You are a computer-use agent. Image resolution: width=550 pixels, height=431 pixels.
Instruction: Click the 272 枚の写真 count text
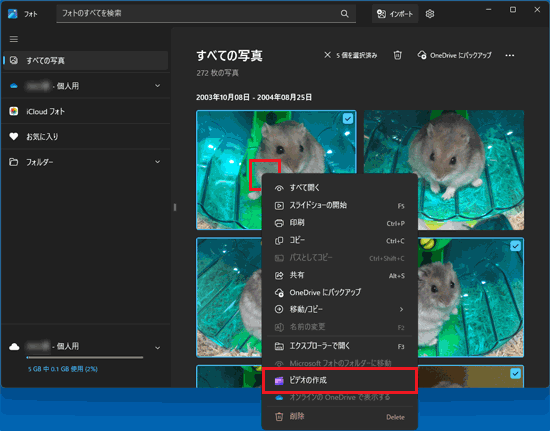pos(217,73)
